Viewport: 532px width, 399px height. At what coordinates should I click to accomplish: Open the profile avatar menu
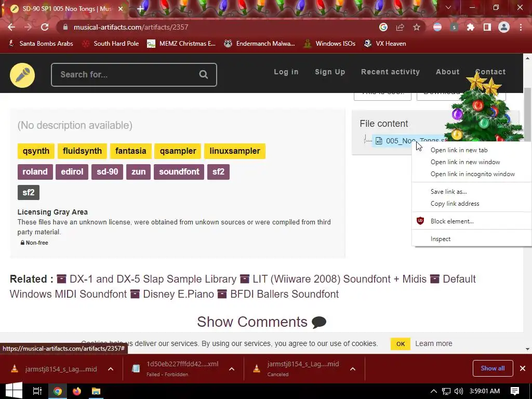pyautogui.click(x=504, y=27)
